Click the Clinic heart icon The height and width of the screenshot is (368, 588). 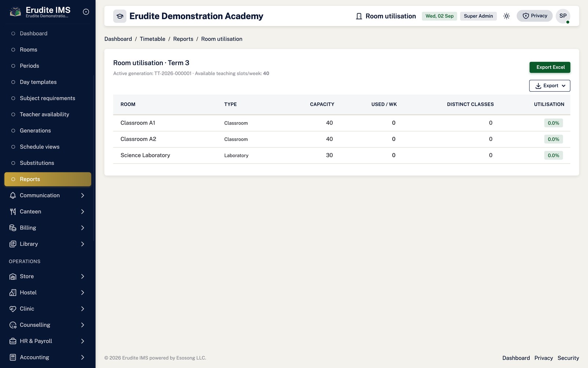tap(13, 309)
